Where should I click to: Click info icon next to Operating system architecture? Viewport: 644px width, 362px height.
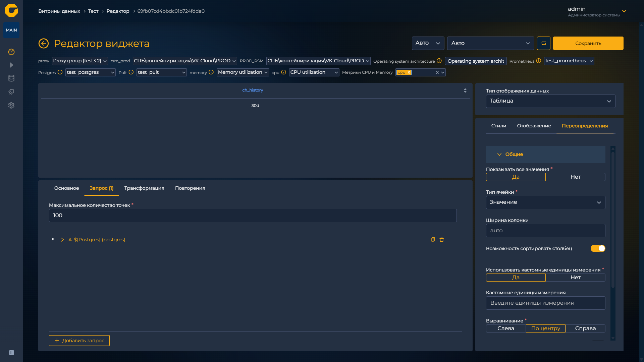click(439, 61)
